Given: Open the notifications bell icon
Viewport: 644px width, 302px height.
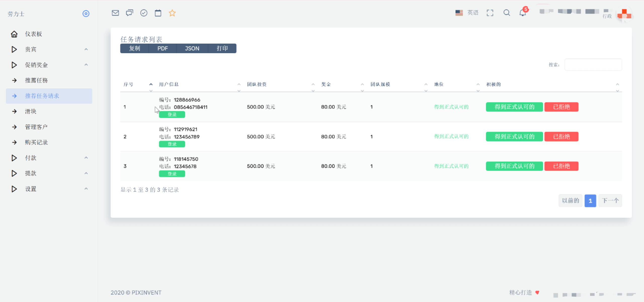Looking at the screenshot, I should click(x=523, y=13).
